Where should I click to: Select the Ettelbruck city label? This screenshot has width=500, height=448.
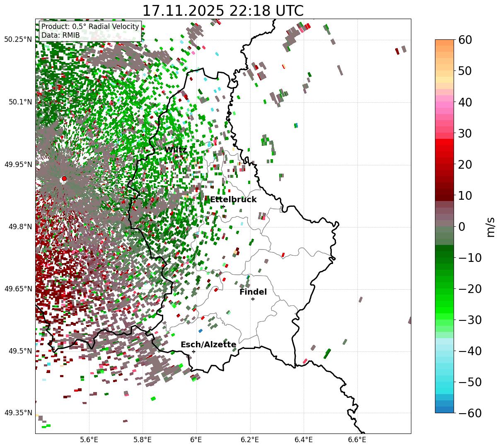tap(233, 200)
